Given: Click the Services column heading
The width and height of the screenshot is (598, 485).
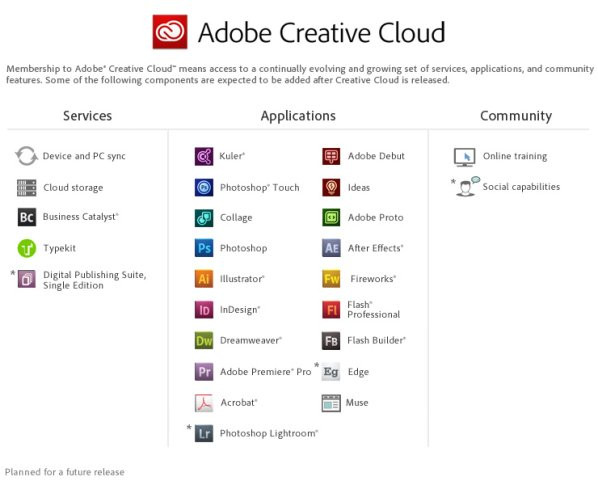Looking at the screenshot, I should coord(88,116).
